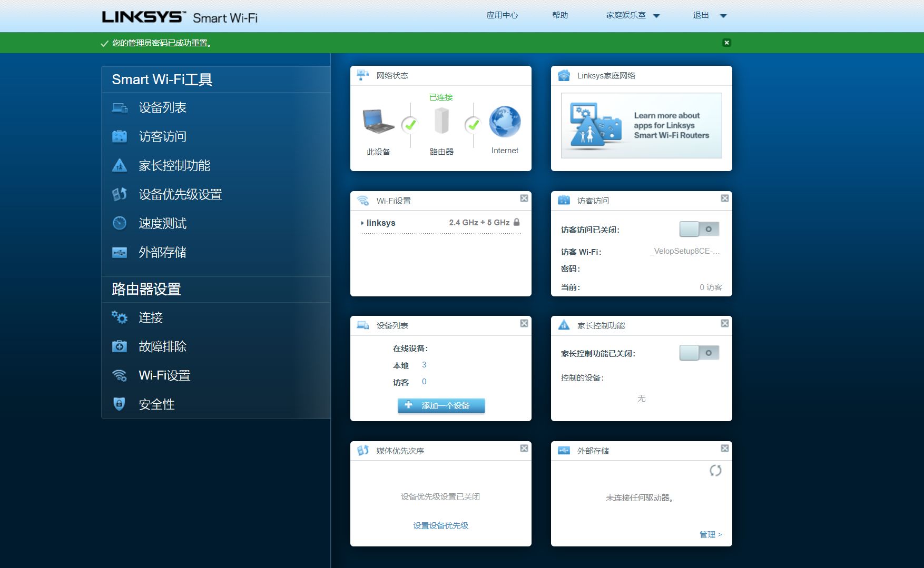Click the Linksys家庭网络 widget header icon
The height and width of the screenshot is (568, 924).
[x=564, y=75]
